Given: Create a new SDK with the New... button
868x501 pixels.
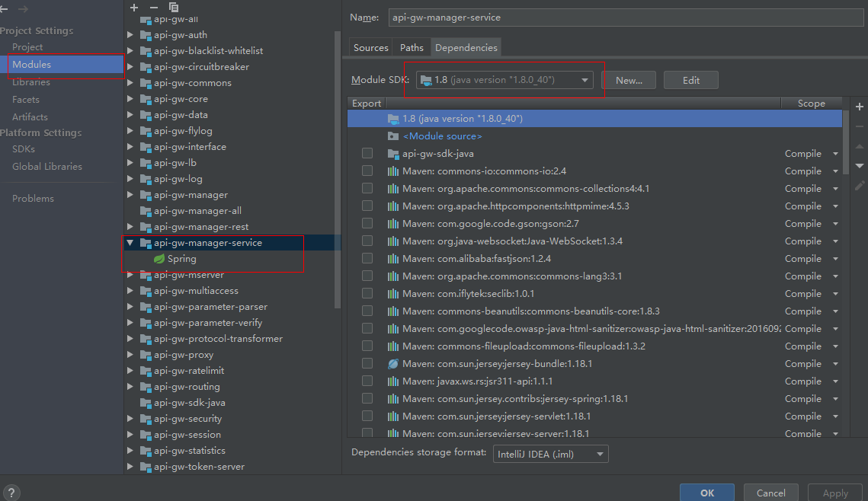Looking at the screenshot, I should (628, 79).
